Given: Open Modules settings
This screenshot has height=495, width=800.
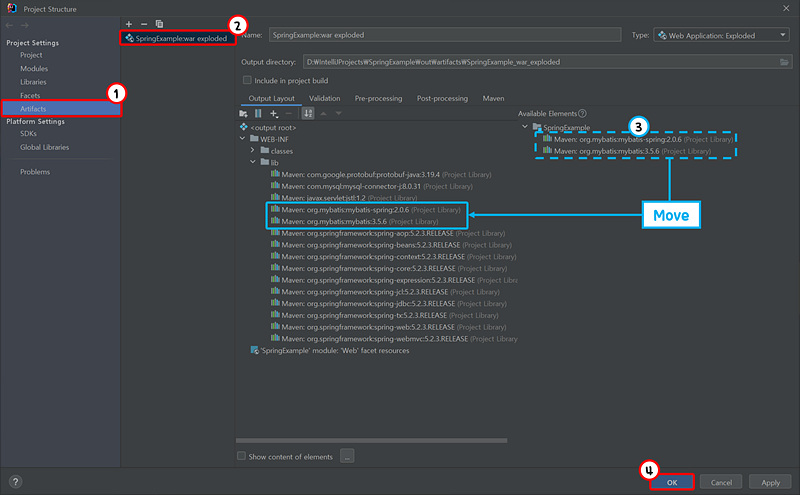Looking at the screenshot, I should pyautogui.click(x=34, y=68).
